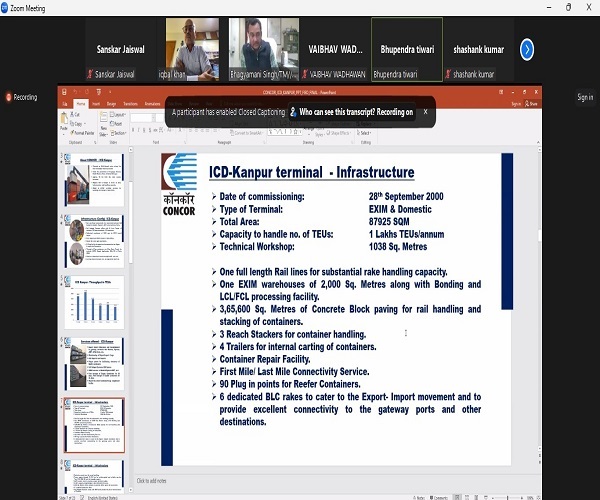Click the Copy command in Clipboard group
This screenshot has width=600, height=500.
tap(76, 124)
